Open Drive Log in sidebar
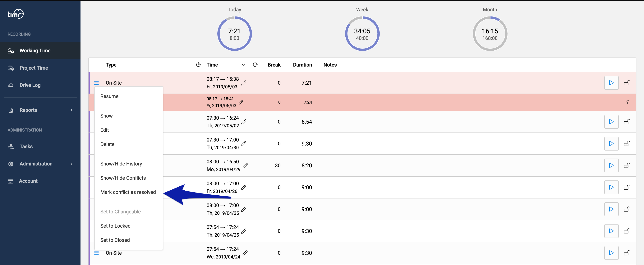644x265 pixels. pos(40,85)
